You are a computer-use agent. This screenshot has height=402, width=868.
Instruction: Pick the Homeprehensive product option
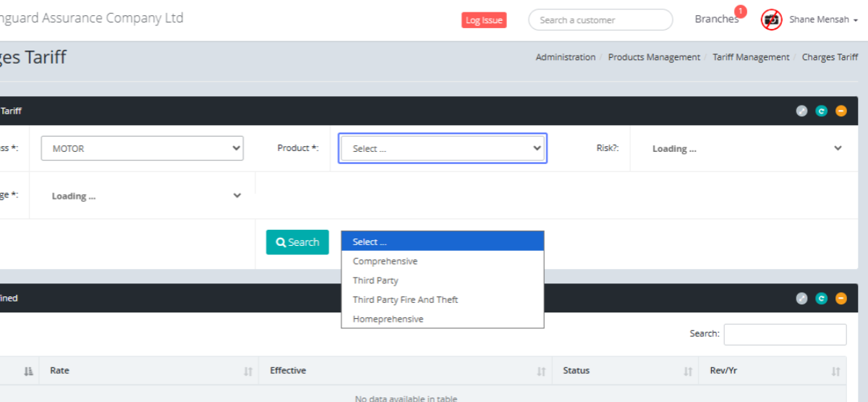388,319
